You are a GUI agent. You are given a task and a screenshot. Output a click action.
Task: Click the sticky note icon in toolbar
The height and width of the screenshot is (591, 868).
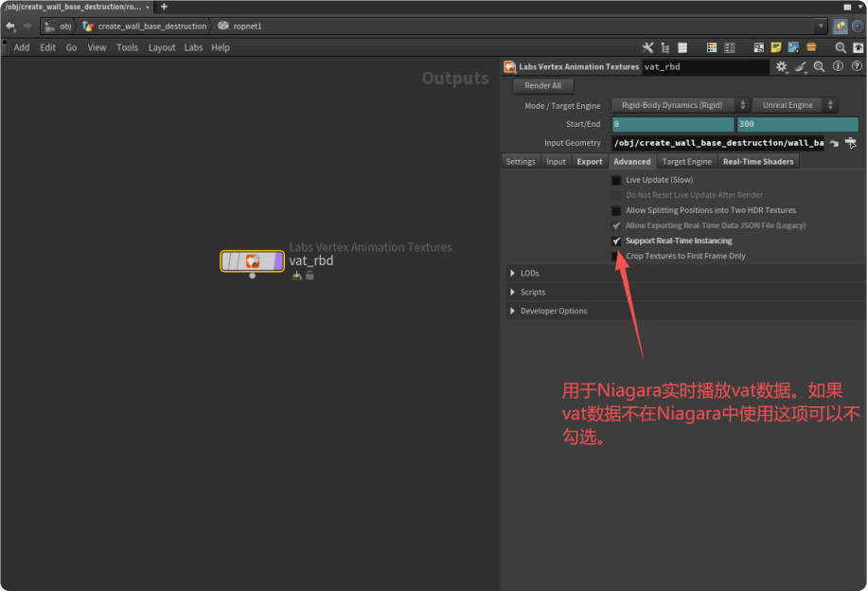776,47
